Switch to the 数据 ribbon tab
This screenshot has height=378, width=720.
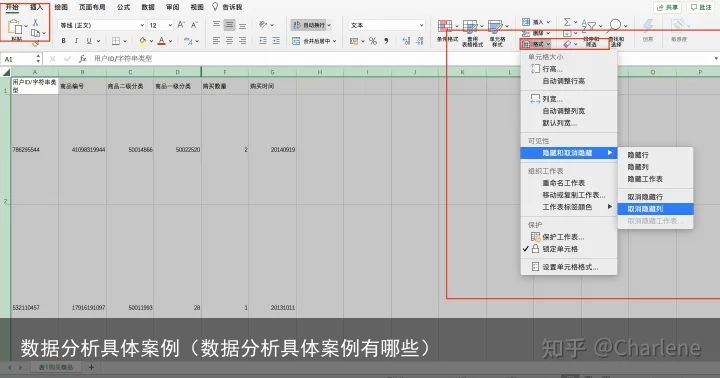click(x=148, y=7)
